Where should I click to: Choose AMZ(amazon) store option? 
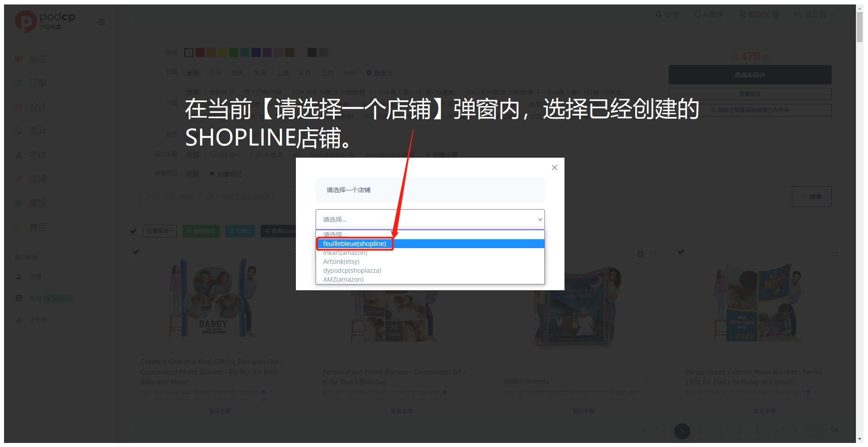pos(430,279)
